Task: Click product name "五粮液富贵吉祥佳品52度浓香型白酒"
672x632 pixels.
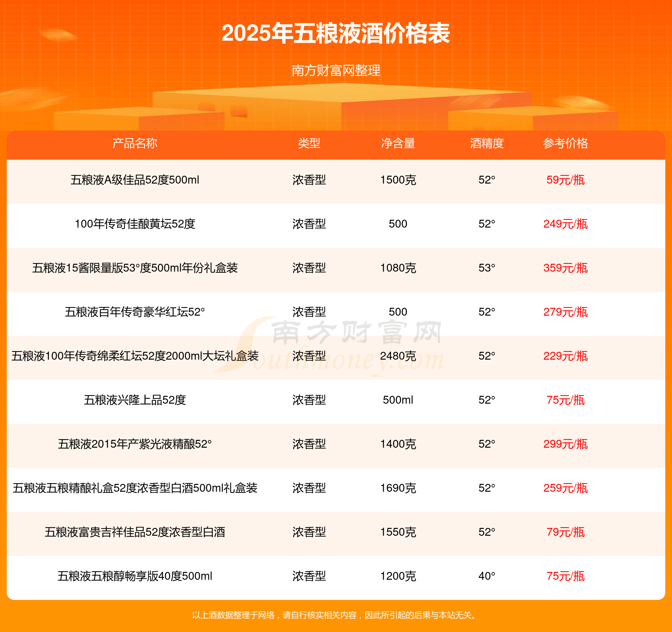Action: point(135,532)
